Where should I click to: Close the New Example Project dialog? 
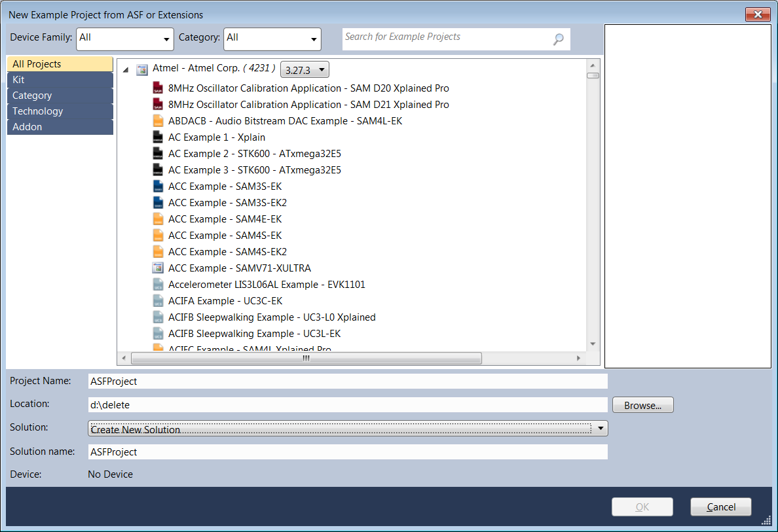pos(758,14)
